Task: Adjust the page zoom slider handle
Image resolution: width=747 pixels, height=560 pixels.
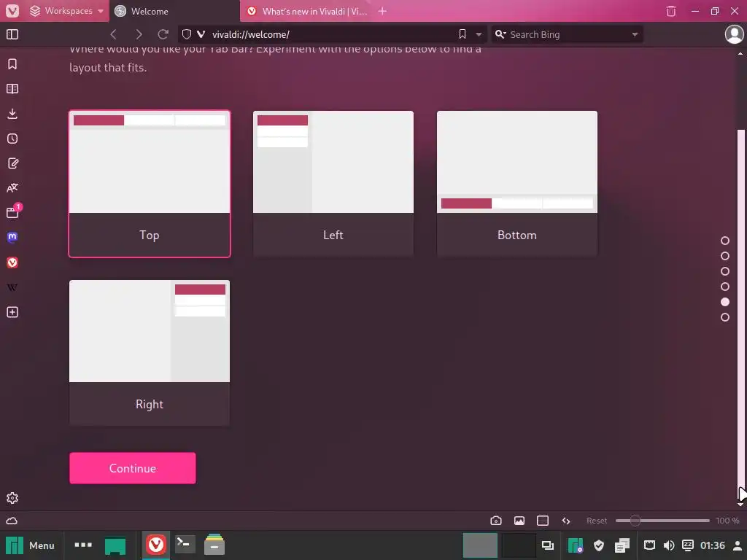Action: (635, 521)
